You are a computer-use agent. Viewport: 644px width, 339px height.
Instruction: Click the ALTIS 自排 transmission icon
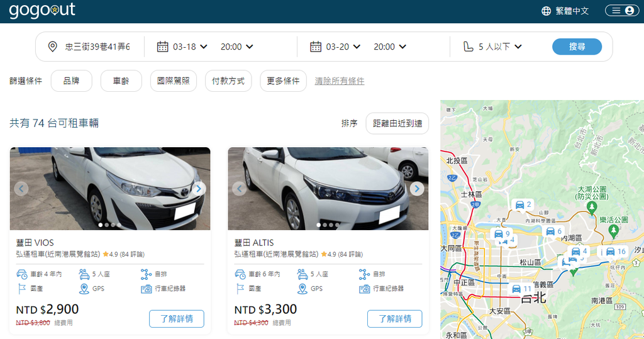point(364,274)
